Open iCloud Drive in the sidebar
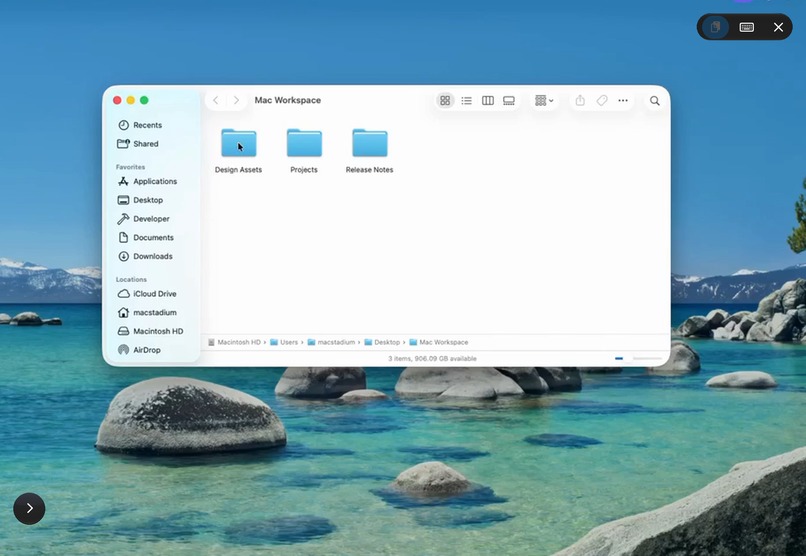 [x=152, y=294]
